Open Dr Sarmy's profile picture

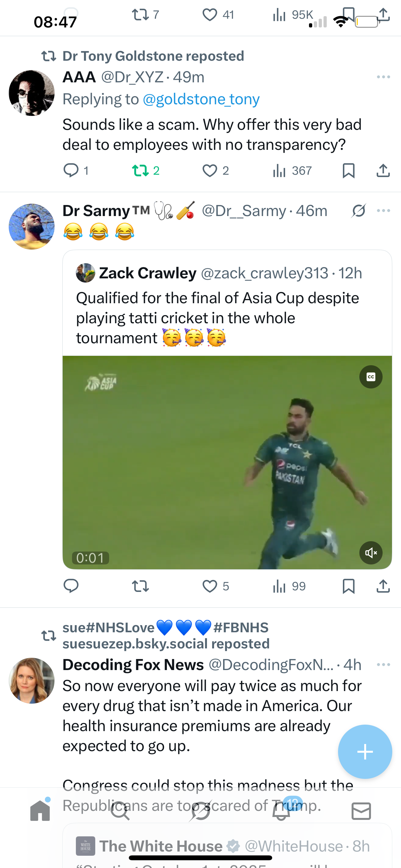[x=32, y=226]
